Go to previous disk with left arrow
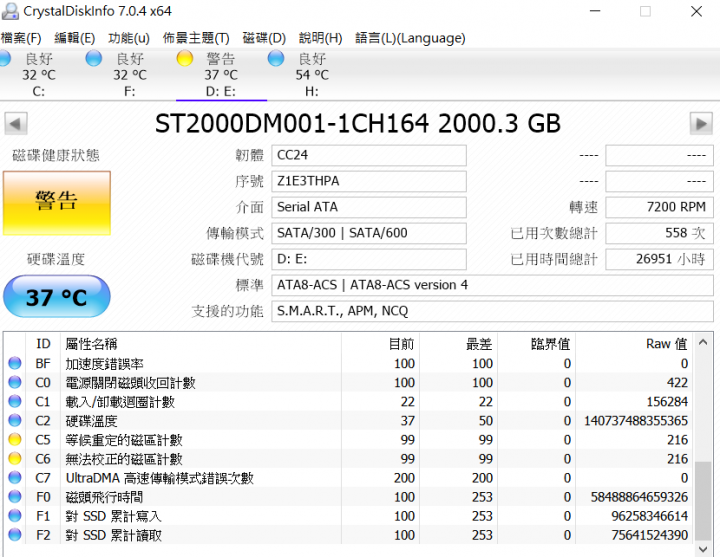720x557 pixels. click(16, 124)
